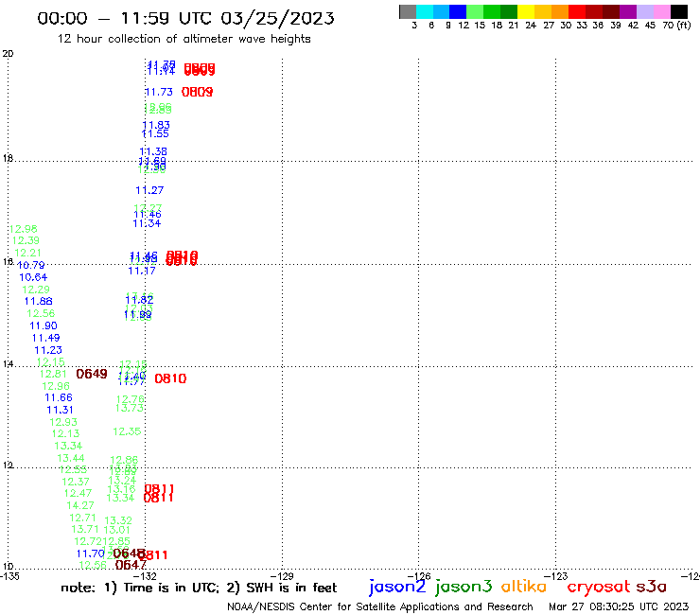This screenshot has width=700, height=615.
Task: Click the 'Mar 27 08:30:25 UTC 2023' generation timestamp
Action: tap(619, 606)
